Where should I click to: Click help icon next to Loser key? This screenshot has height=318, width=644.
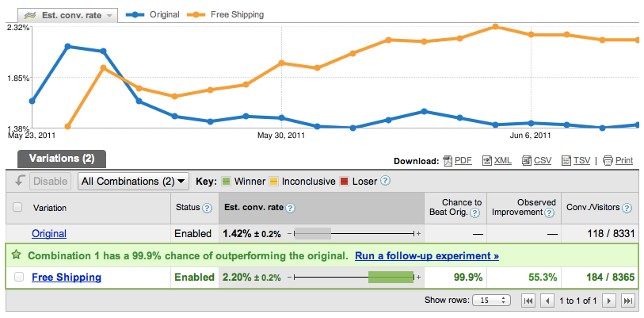(385, 181)
